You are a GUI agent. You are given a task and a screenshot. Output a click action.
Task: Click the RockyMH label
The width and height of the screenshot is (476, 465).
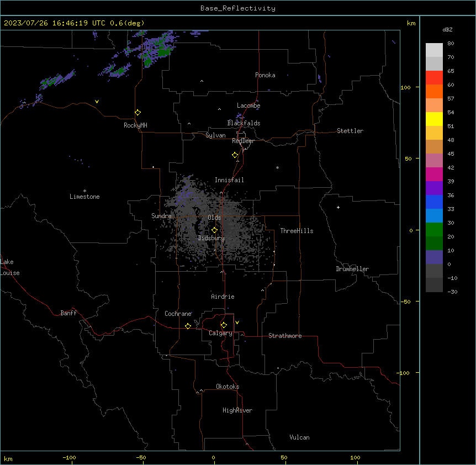[135, 125]
